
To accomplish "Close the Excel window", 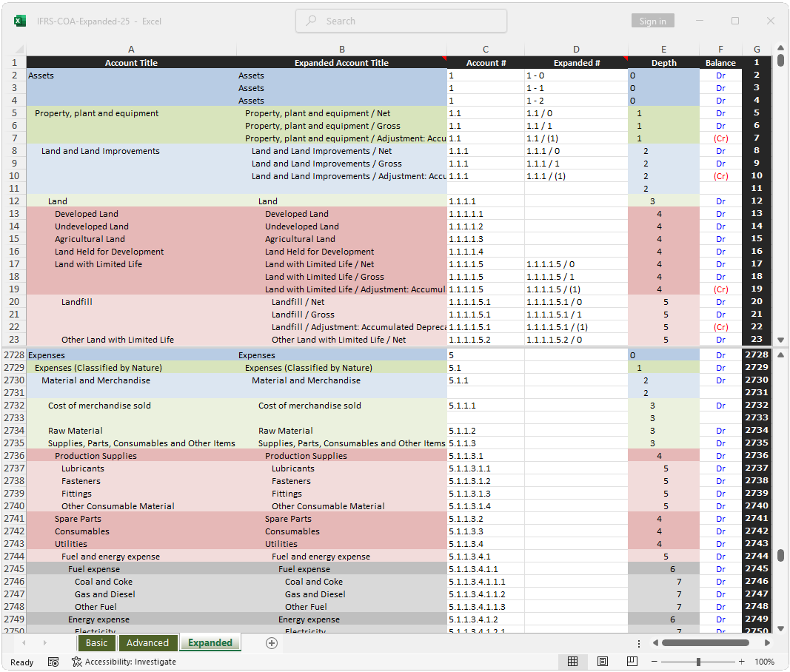I will click(x=770, y=21).
